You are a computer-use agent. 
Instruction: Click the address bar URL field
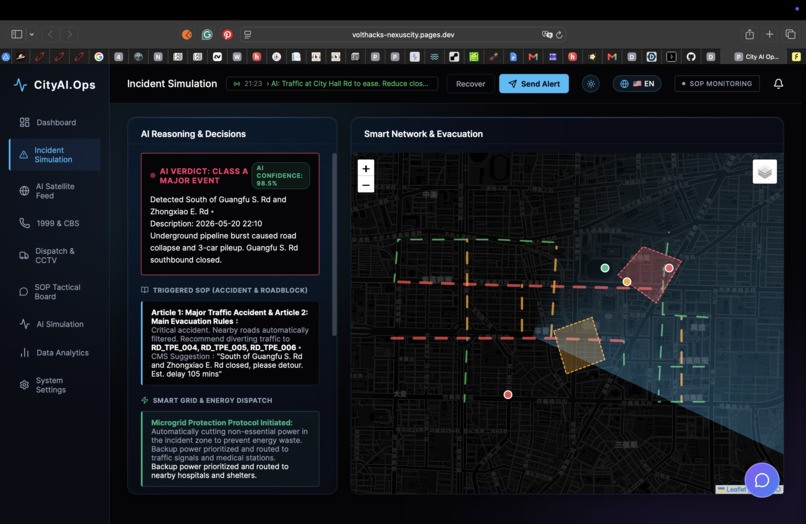click(x=402, y=34)
